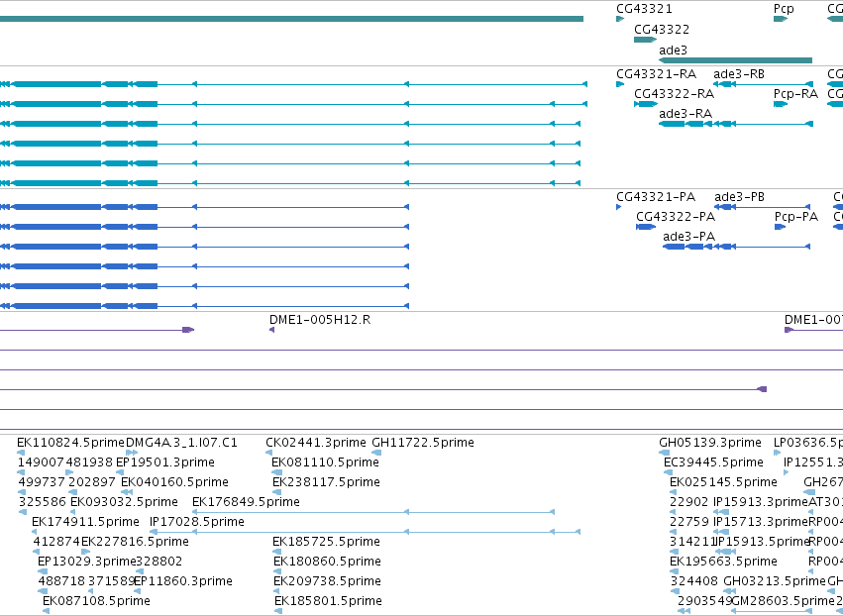
Task: Click the GH03213.5prime label
Action: (775, 581)
